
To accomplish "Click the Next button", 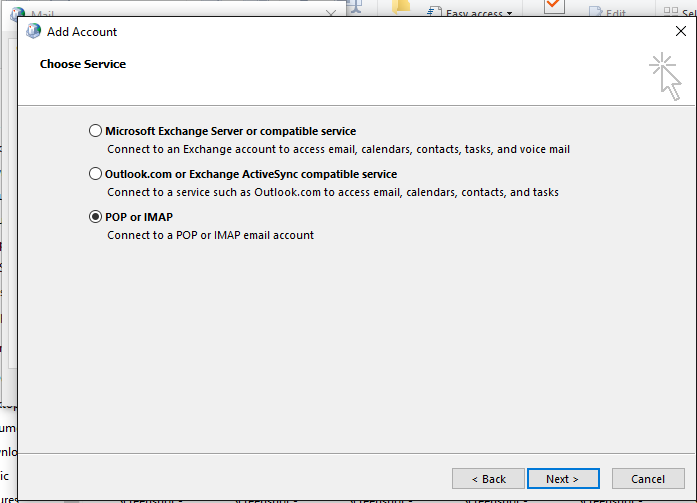I will click(x=563, y=478).
